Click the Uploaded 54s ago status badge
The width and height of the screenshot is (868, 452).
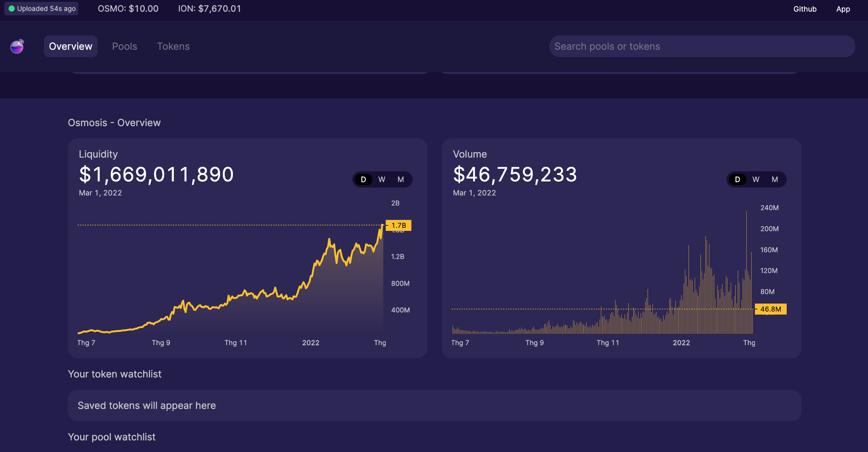(x=42, y=9)
